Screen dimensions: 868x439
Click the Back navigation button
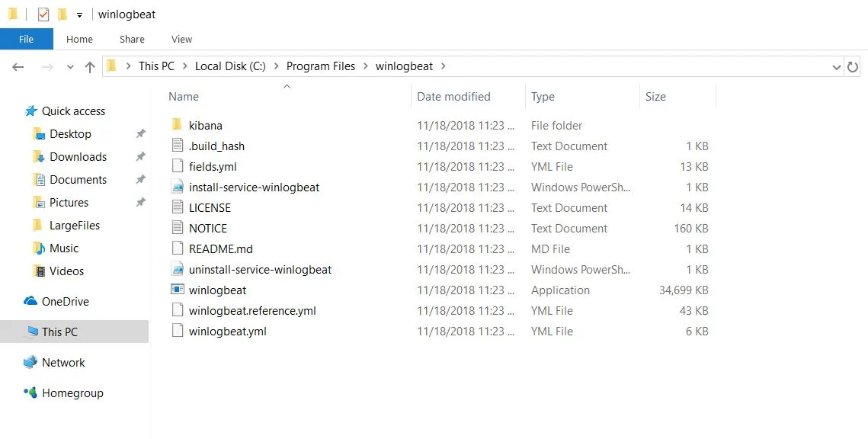[18, 67]
